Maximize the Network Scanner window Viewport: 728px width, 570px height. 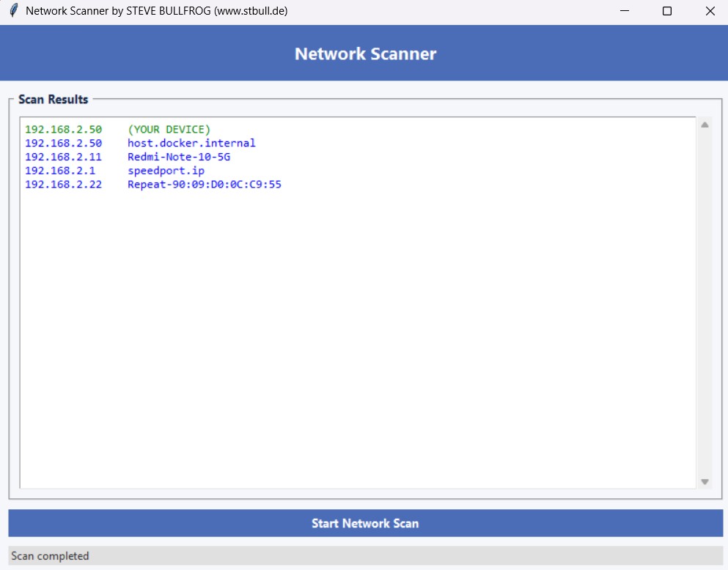pyautogui.click(x=666, y=10)
